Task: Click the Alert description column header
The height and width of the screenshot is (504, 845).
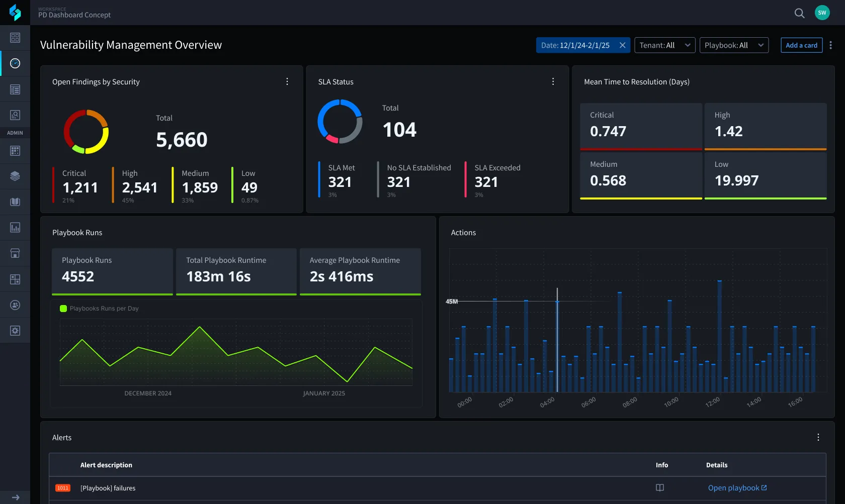Action: pos(106,465)
